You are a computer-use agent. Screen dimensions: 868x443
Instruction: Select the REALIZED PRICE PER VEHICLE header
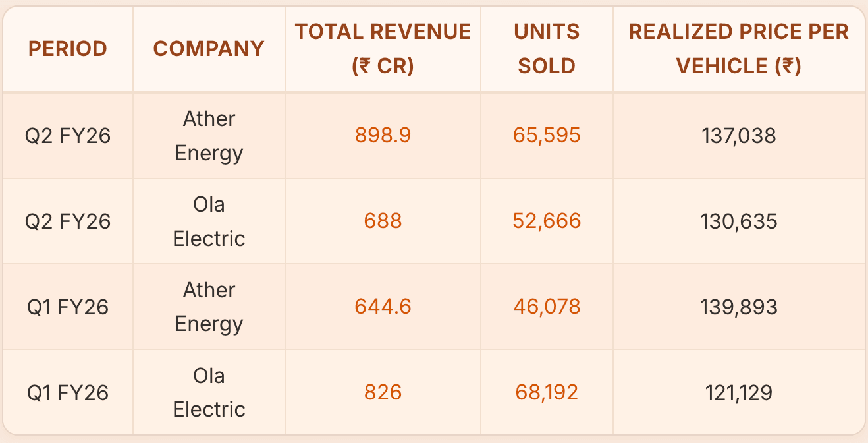coord(738,49)
